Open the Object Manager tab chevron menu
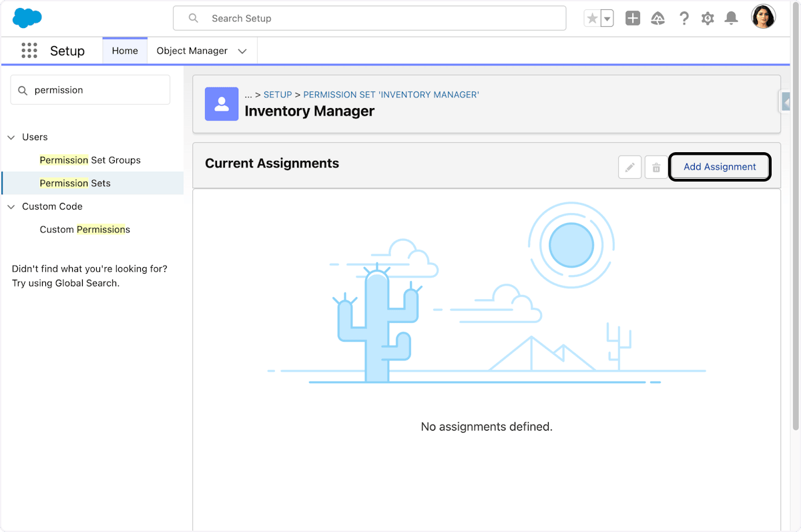 click(242, 51)
